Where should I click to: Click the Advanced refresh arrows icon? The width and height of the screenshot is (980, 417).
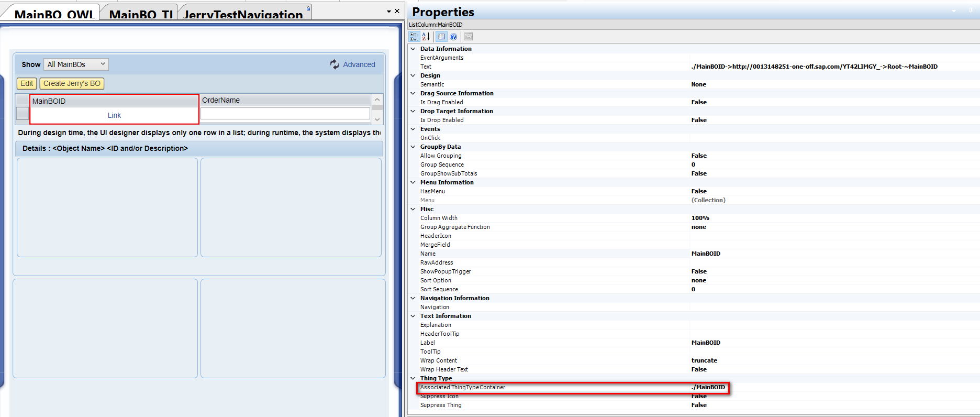(335, 64)
